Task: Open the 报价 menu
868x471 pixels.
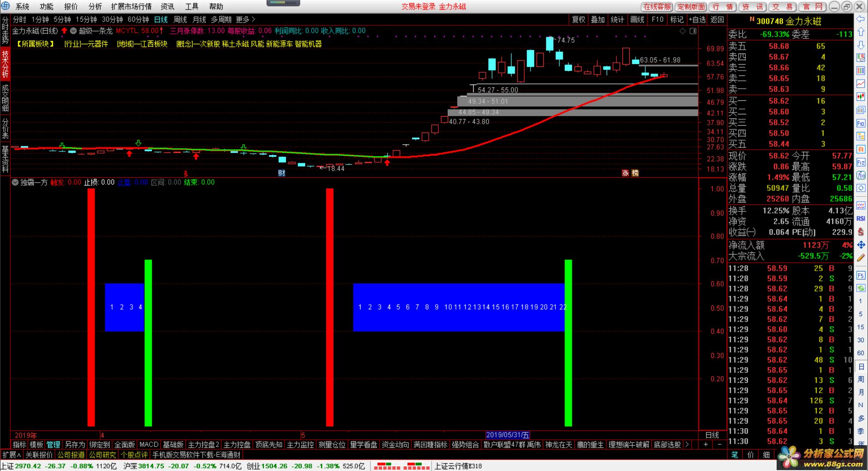Action: pyautogui.click(x=71, y=6)
